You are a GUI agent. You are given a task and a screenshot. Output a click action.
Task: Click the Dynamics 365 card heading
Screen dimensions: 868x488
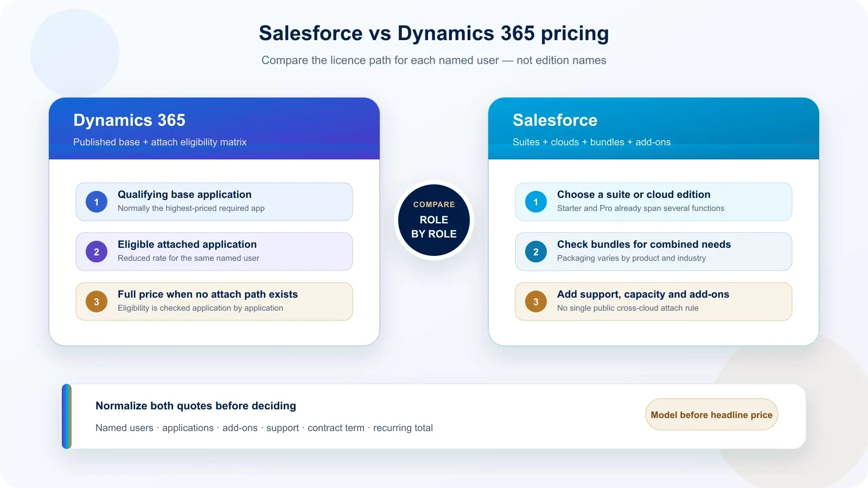point(129,120)
